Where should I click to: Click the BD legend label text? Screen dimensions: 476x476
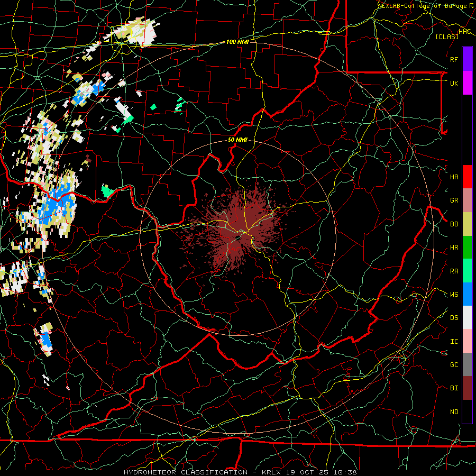(x=454, y=224)
